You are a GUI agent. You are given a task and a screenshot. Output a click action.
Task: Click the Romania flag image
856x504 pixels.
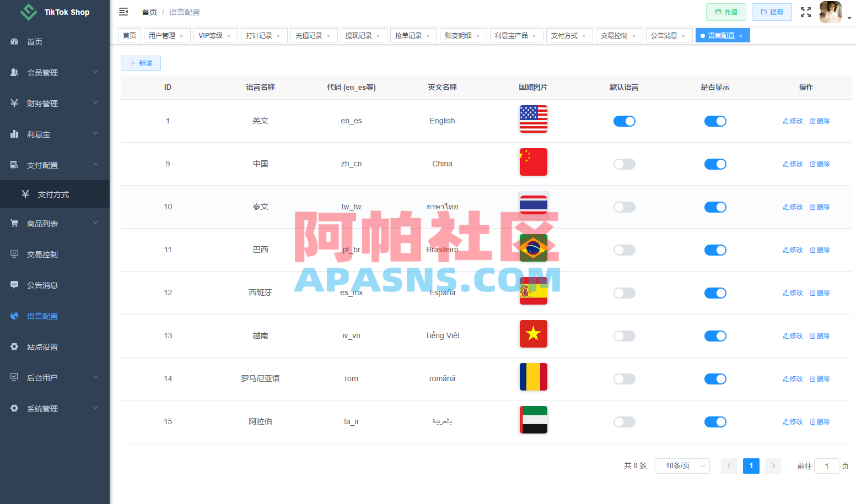(x=534, y=377)
